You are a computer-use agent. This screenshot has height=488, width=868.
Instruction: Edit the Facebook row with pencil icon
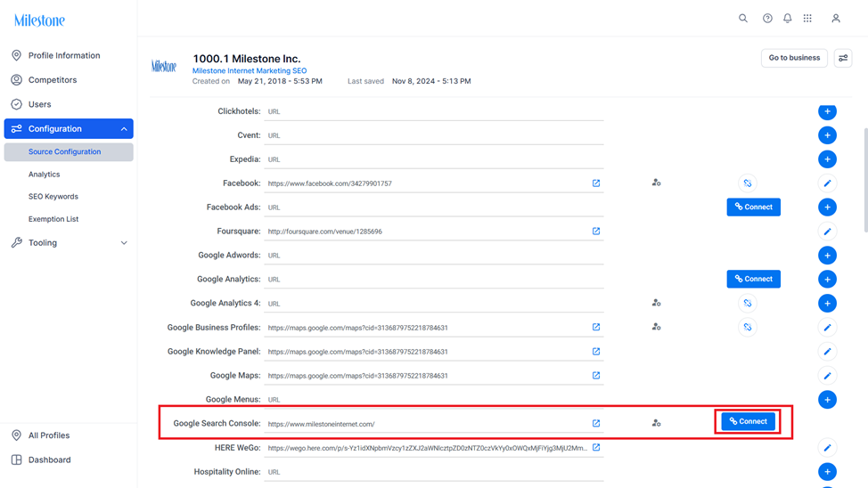pos(827,183)
